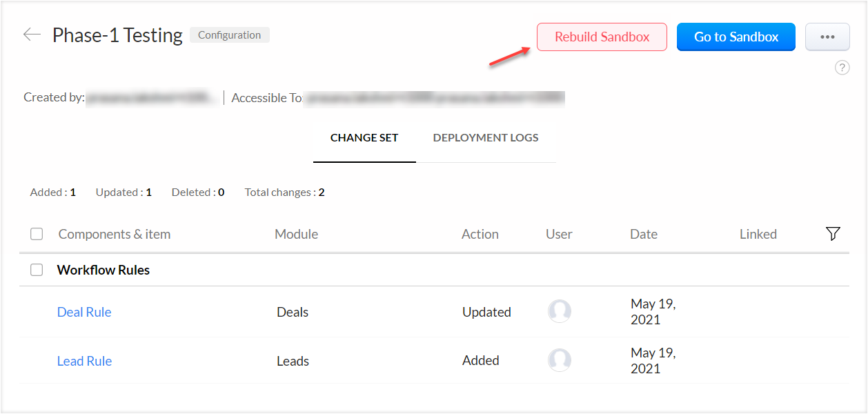The height and width of the screenshot is (414, 868).
Task: Tick the select-all checkbox in the table header
Action: [37, 235]
